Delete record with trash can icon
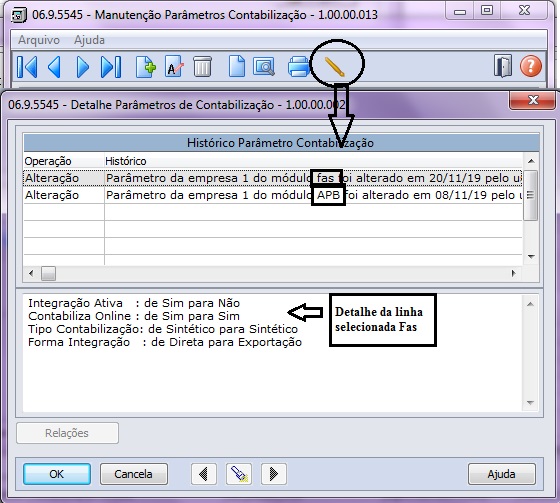 pyautogui.click(x=202, y=67)
